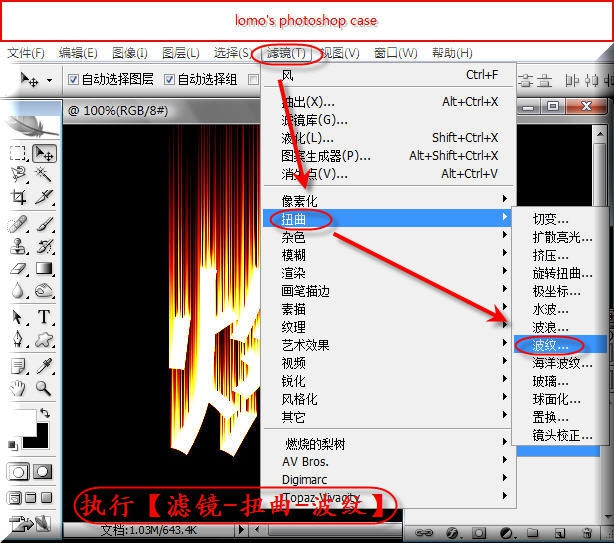The width and height of the screenshot is (614, 543).
Task: Select the Zoom tool
Action: coord(43,388)
